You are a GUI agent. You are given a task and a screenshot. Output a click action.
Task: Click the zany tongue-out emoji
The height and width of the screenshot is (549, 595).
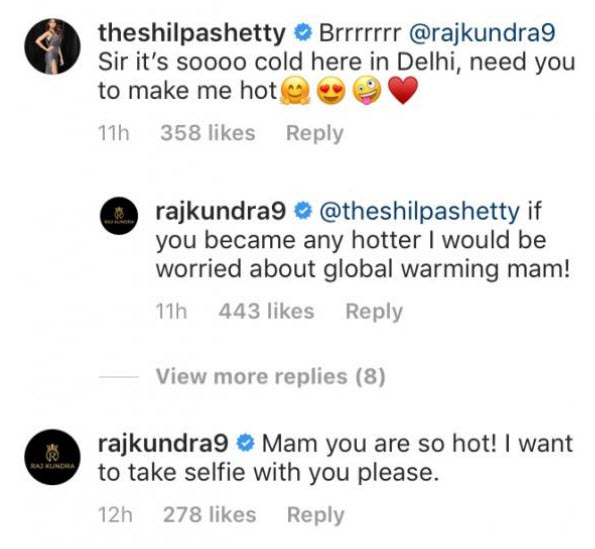pos(367,90)
